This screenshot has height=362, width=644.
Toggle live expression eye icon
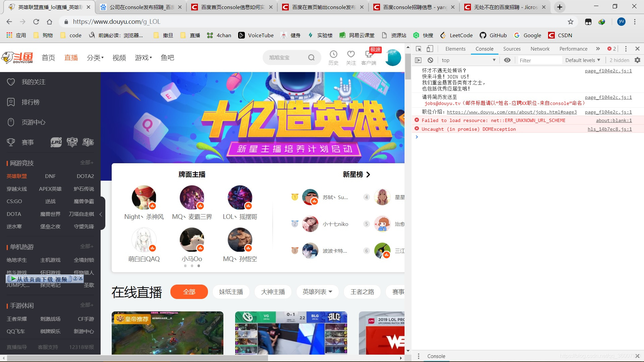tap(507, 60)
